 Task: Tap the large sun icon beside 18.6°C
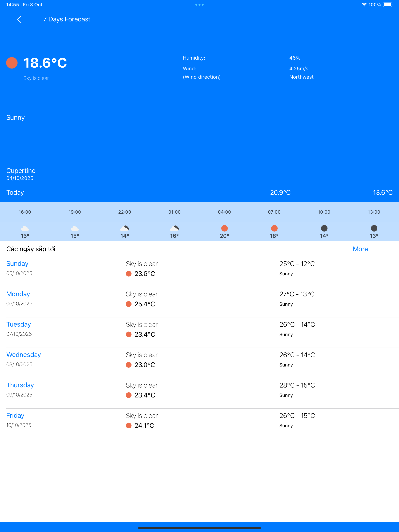coord(12,63)
